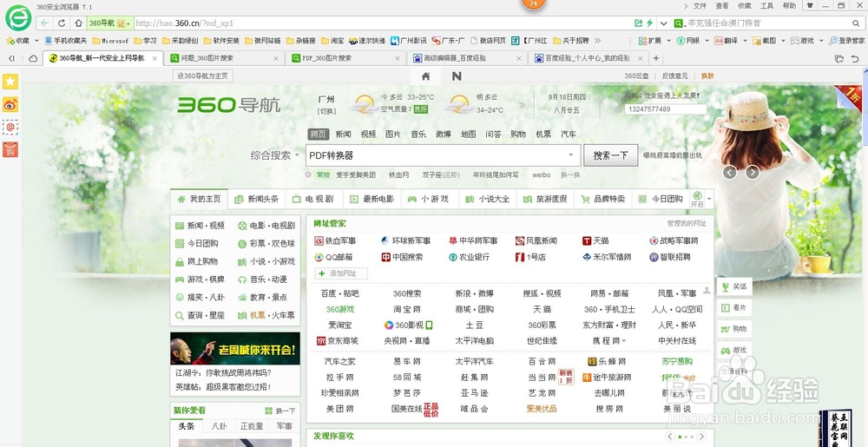Select the 新闻头条 navigation tab

[x=256, y=199]
